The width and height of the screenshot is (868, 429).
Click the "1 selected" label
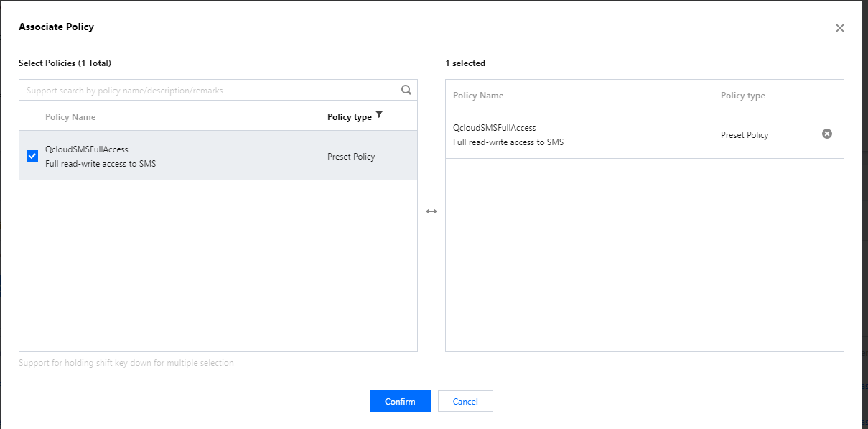[x=465, y=63]
